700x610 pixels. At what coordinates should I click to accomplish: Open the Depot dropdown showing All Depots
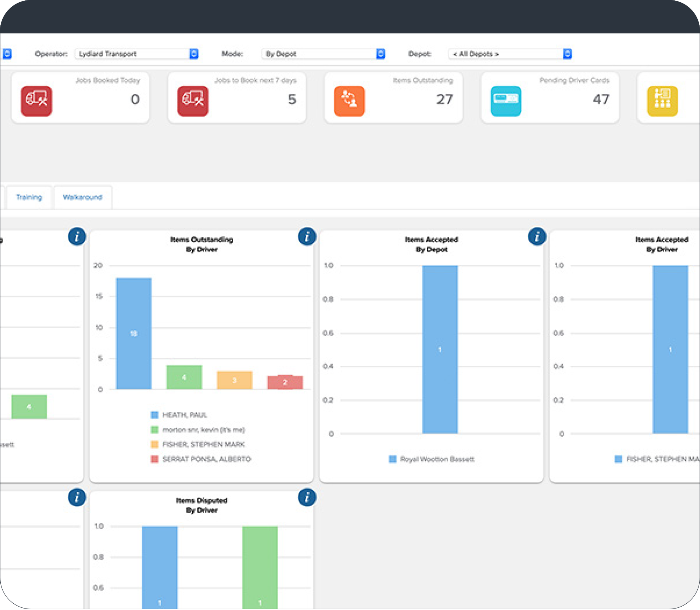point(510,54)
